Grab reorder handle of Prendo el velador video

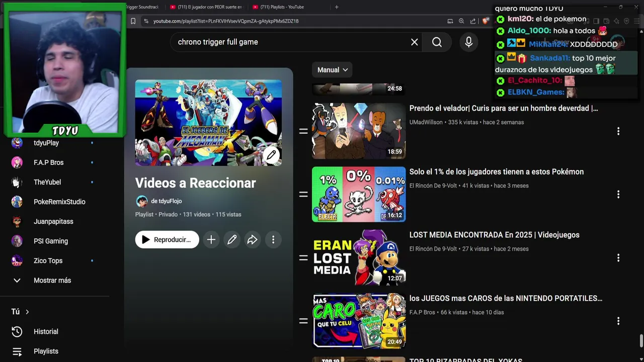pyautogui.click(x=303, y=131)
